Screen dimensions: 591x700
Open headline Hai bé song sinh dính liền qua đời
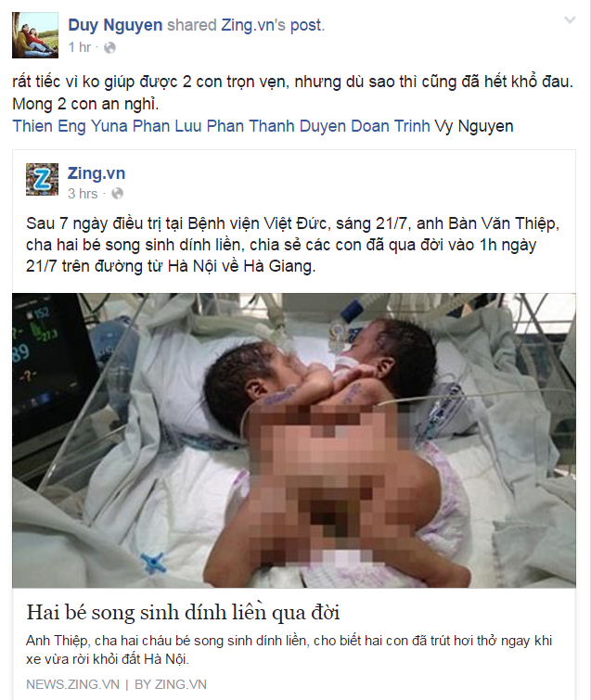pos(183,612)
